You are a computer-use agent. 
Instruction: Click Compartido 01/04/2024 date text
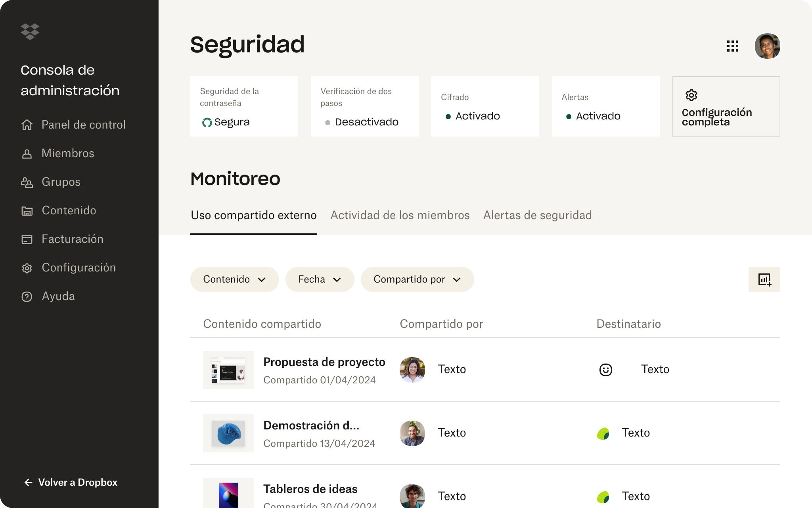(x=320, y=380)
